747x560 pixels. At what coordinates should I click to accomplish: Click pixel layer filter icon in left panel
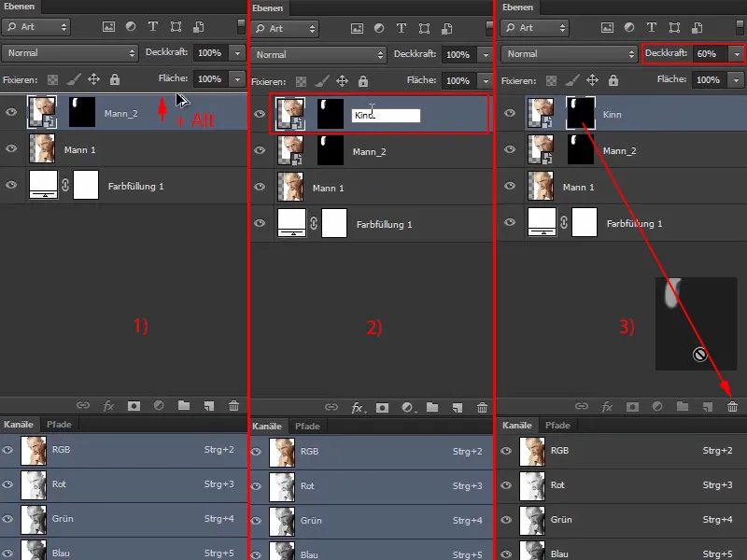pos(108,27)
